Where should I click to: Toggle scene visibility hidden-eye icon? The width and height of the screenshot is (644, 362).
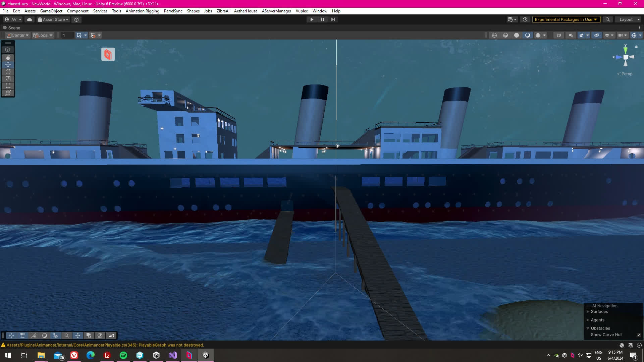point(596,35)
